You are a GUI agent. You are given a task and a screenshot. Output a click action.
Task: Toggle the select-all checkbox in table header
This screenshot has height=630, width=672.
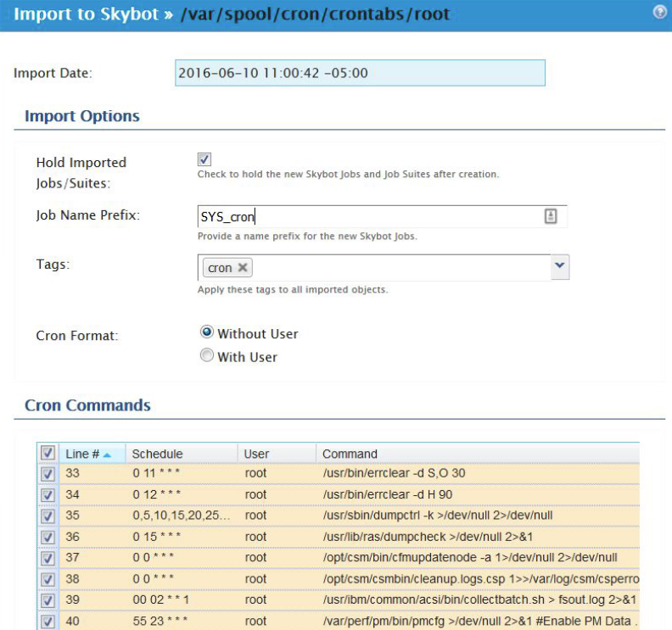[x=48, y=453]
